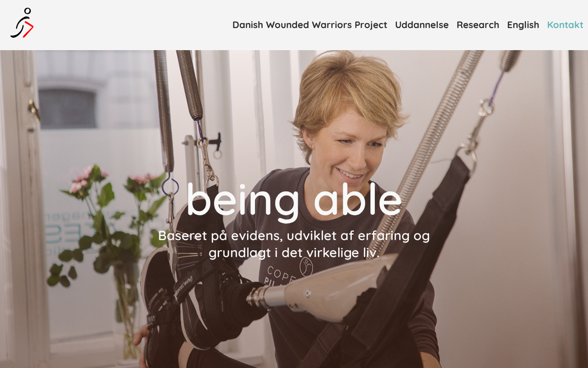Screen dimensions: 588x368
Task: Click the "Baseret på evidens" subtitle text
Action: pos(294,244)
